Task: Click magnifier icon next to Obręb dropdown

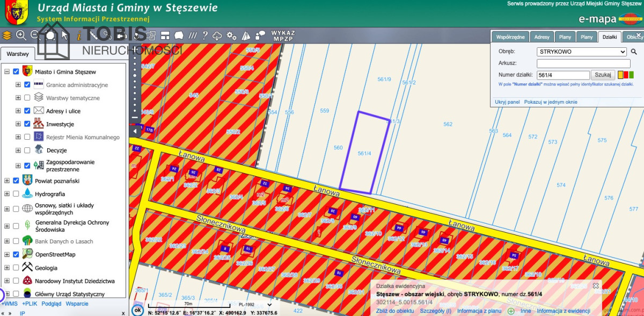Action: pyautogui.click(x=634, y=52)
